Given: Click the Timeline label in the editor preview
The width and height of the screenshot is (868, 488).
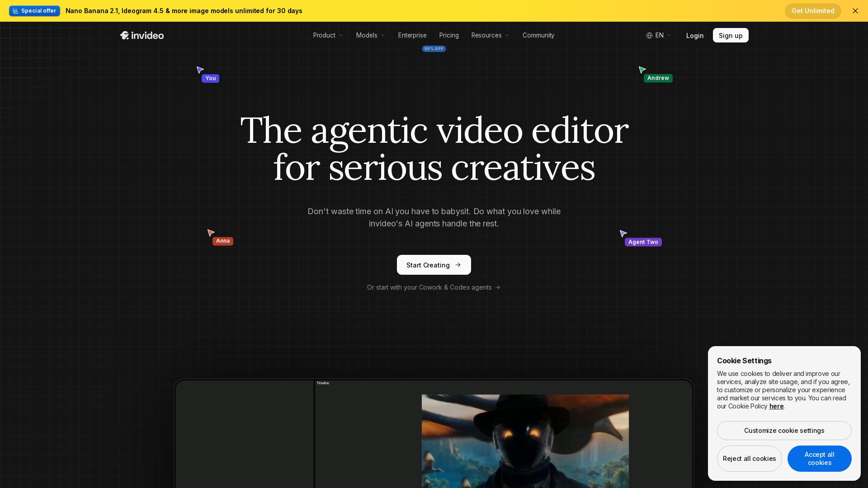Looking at the screenshot, I should [x=323, y=383].
